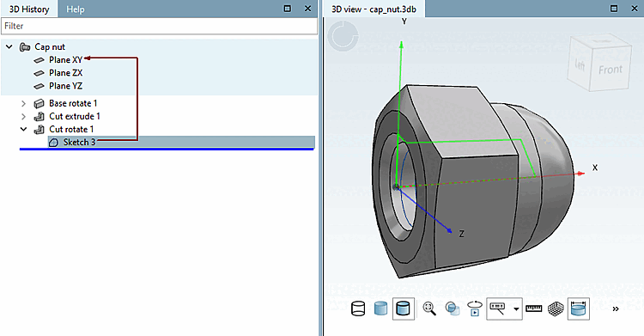This screenshot has width=644, height=336.
Task: Activate the measurement label tool
Action: click(x=497, y=309)
